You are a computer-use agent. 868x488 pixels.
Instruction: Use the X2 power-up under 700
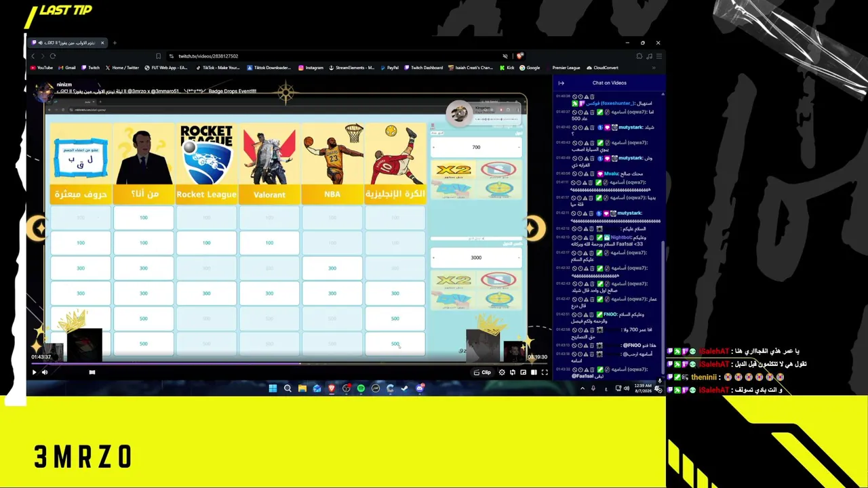pos(454,171)
